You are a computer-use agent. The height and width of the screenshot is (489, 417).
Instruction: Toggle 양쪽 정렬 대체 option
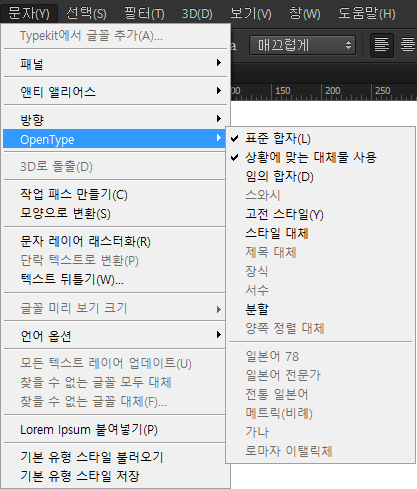(x=320, y=328)
